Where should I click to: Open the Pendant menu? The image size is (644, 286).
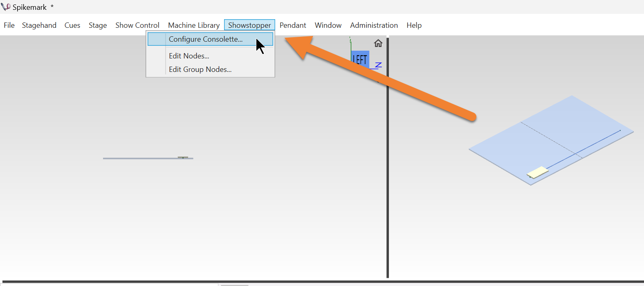[x=293, y=25]
